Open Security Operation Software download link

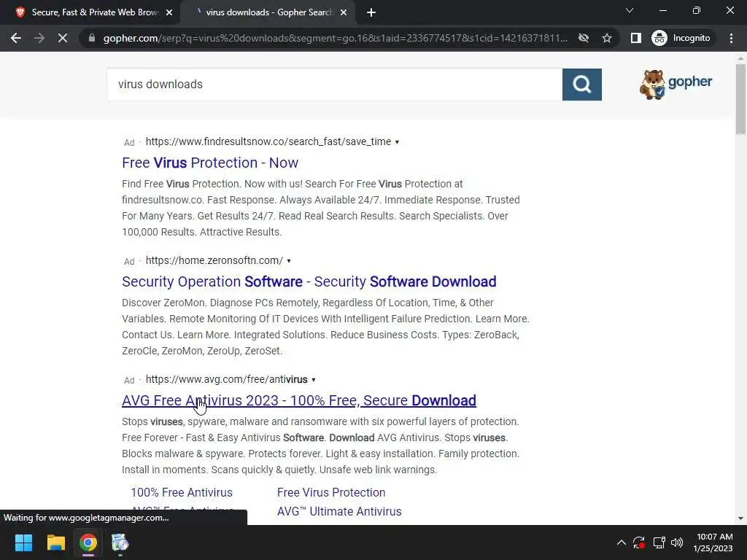click(309, 282)
